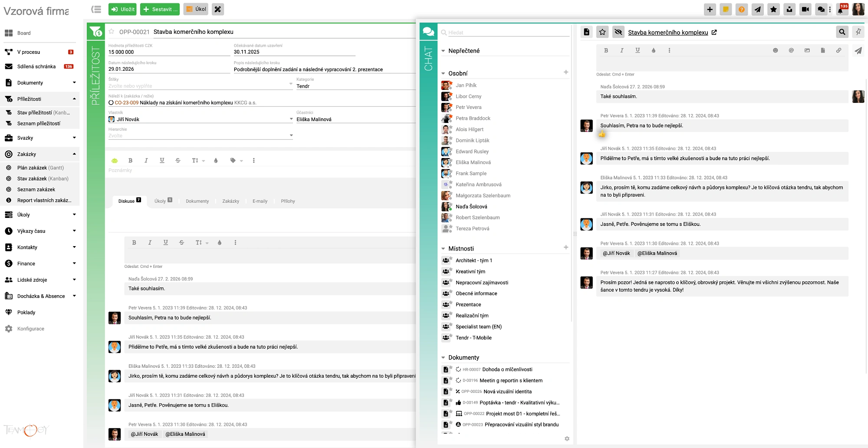The height and width of the screenshot is (448, 868).
Task: Open the Stavba komerčního komplexu chat link
Action: pyautogui.click(x=668, y=33)
